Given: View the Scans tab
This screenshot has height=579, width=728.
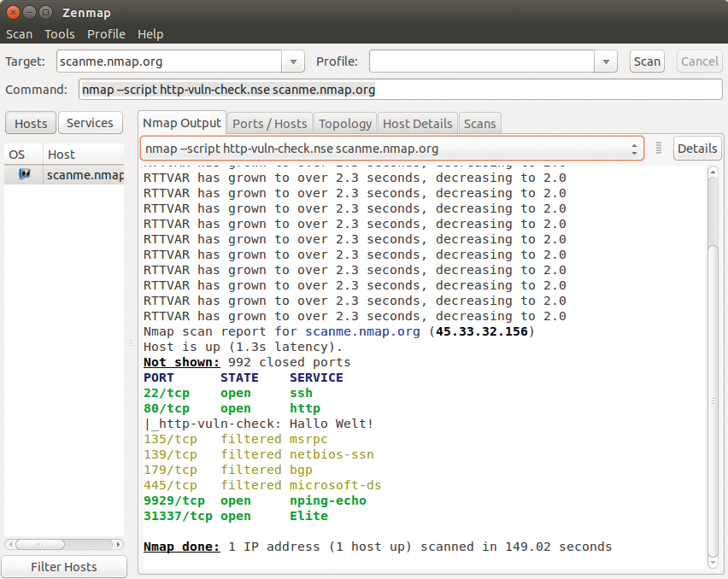Looking at the screenshot, I should point(479,123).
